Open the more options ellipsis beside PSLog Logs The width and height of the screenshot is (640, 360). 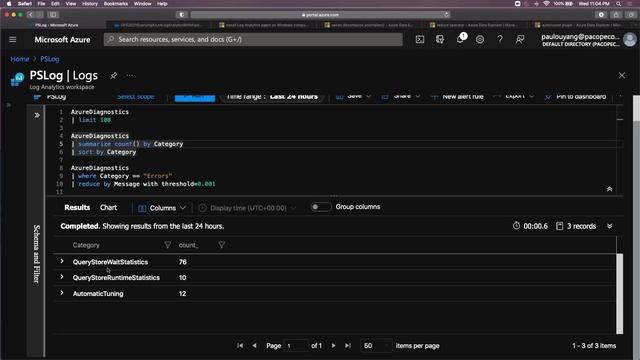130,76
